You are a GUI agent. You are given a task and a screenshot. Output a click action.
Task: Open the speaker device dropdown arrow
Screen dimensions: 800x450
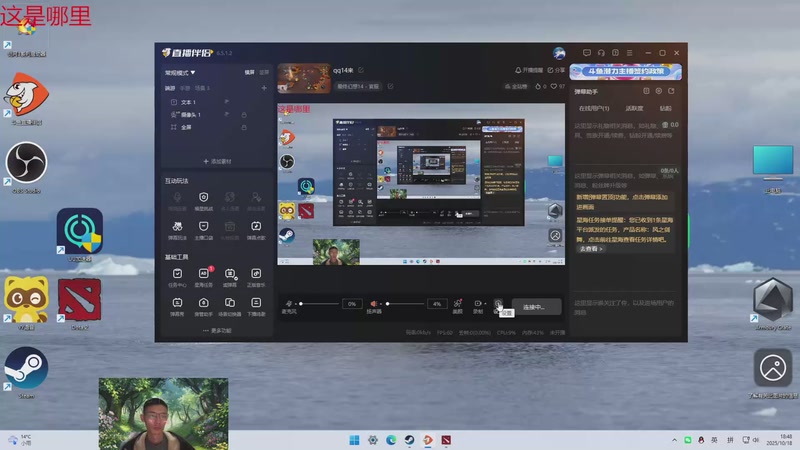(x=381, y=304)
